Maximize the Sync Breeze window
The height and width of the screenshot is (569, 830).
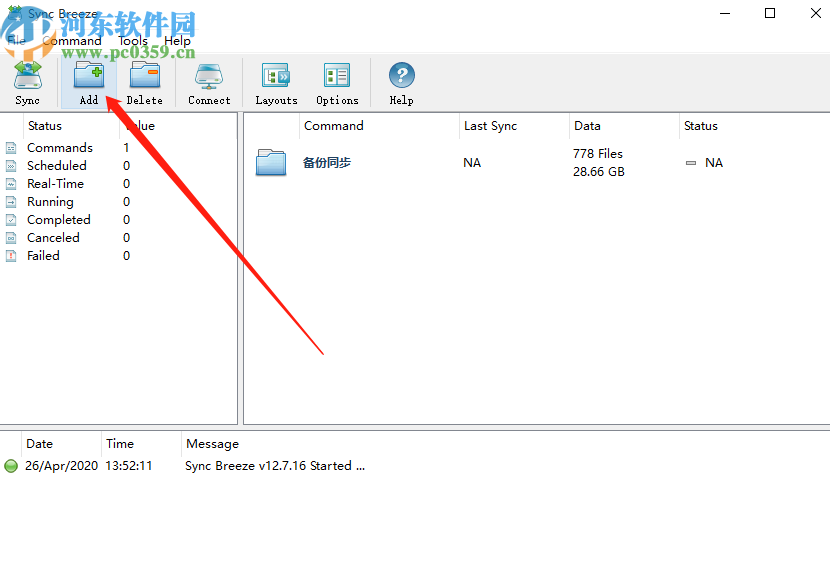coord(770,13)
